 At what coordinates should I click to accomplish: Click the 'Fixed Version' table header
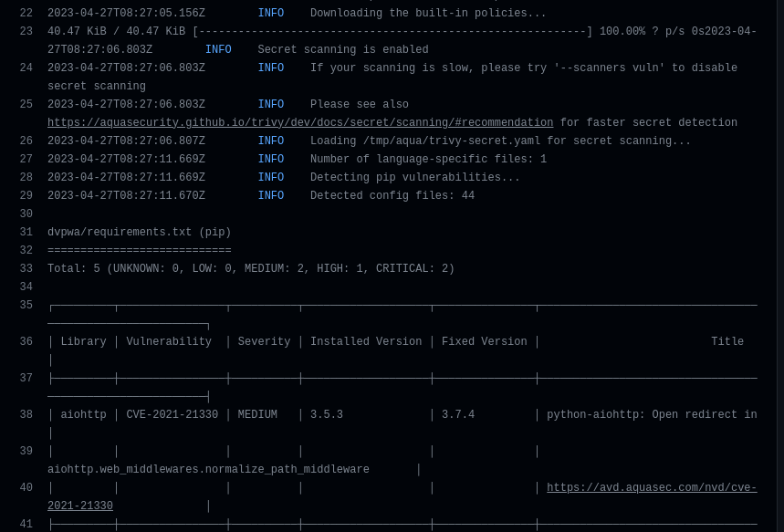(x=484, y=341)
